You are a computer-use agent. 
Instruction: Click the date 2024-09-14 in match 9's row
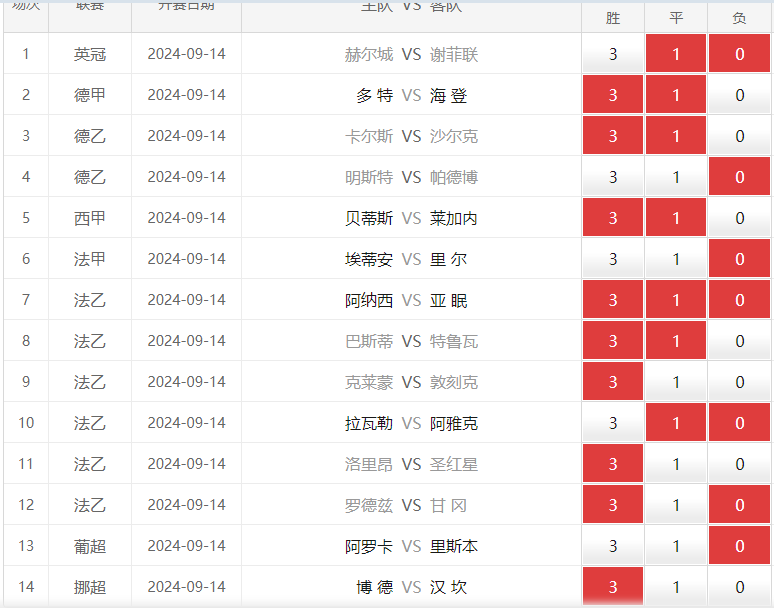coord(187,381)
